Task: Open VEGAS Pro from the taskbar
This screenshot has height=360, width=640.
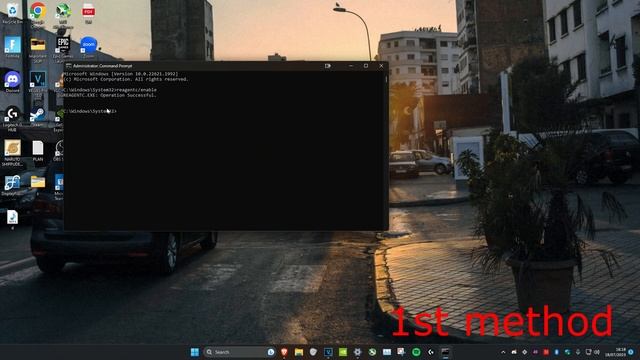Action: pyautogui.click(x=328, y=352)
